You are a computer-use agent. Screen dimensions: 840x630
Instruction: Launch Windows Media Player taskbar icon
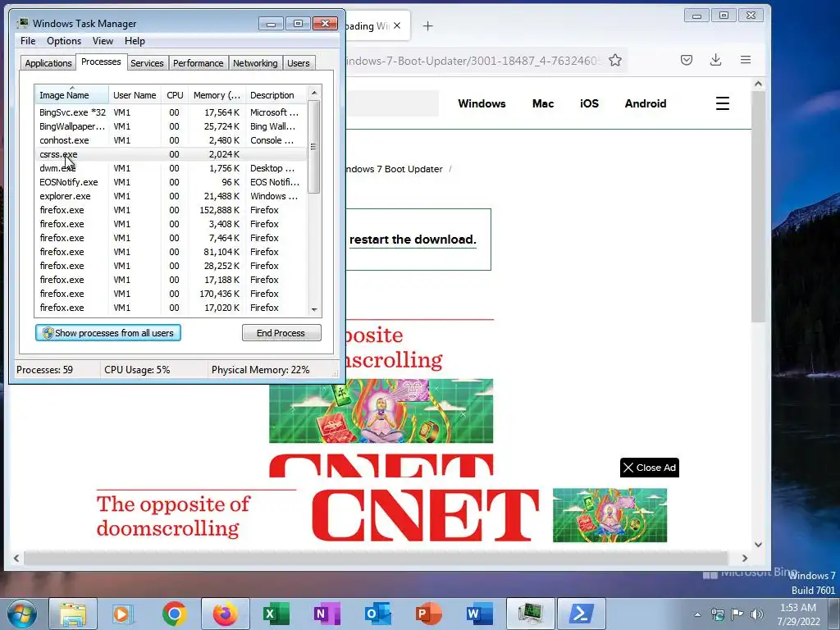click(x=123, y=614)
